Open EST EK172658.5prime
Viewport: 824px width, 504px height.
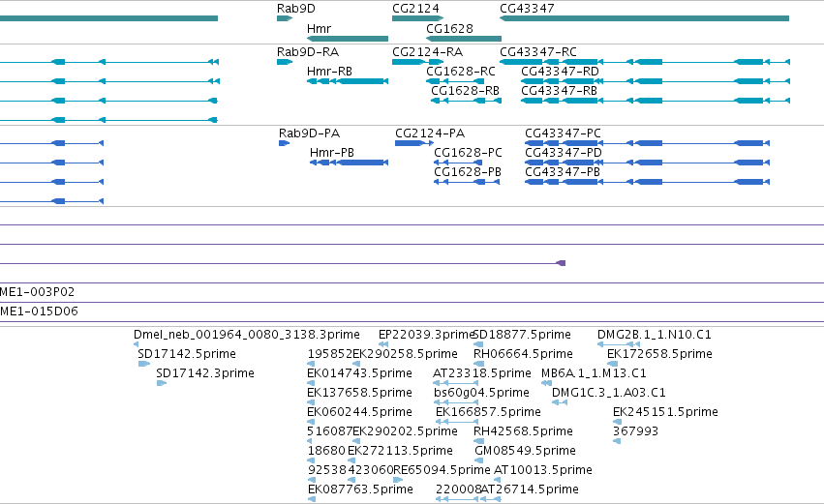coord(659,354)
